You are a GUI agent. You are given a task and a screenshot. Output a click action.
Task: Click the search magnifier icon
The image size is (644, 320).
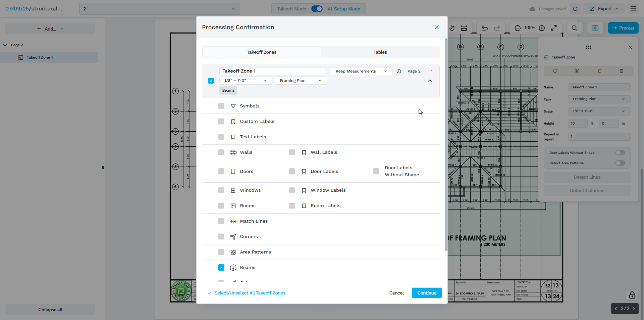click(574, 28)
